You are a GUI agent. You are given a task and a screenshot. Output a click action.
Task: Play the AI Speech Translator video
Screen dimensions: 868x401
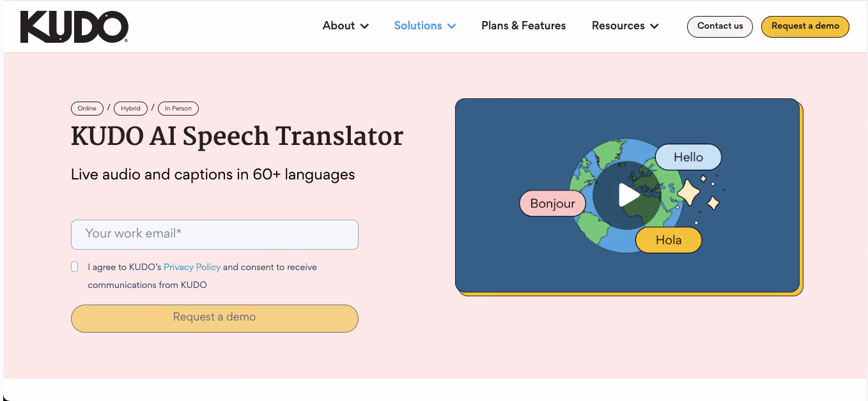point(628,195)
